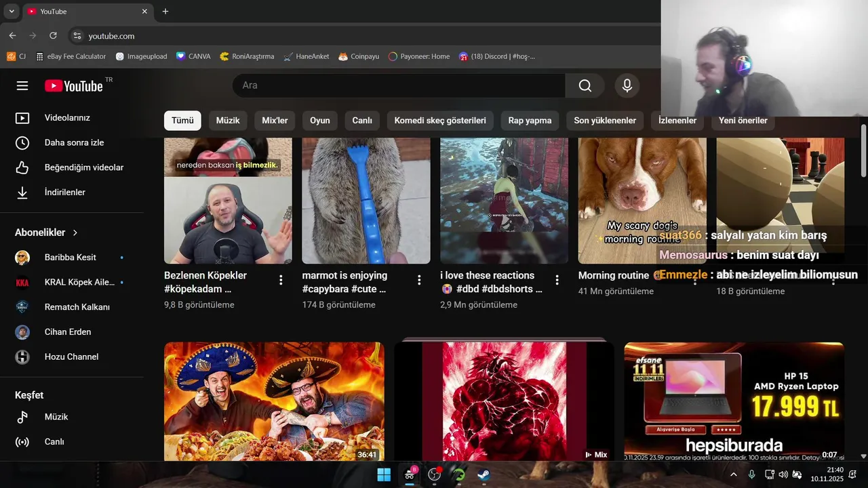Image resolution: width=868 pixels, height=488 pixels.
Task: Click the magnifier search button
Action: click(585, 85)
